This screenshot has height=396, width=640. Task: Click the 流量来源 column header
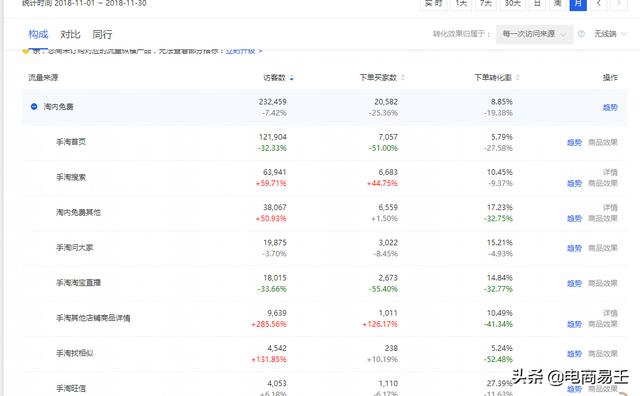pos(43,78)
